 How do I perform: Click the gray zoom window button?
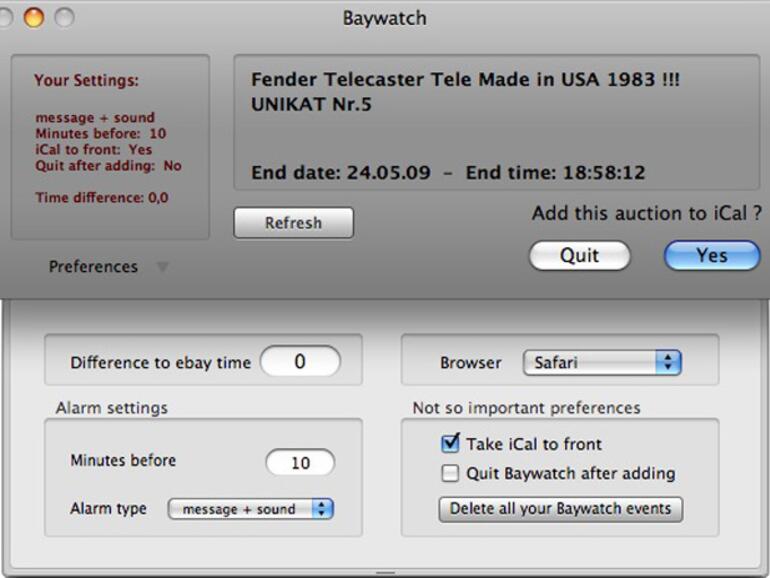click(x=64, y=17)
